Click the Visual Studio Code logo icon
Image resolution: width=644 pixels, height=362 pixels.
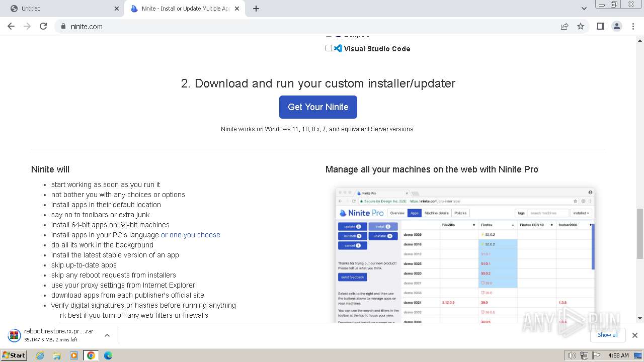tap(338, 48)
